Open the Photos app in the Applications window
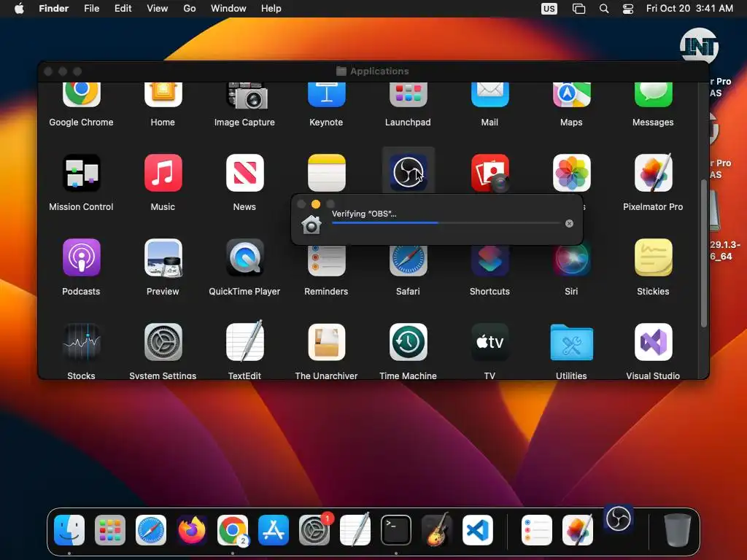 point(571,173)
